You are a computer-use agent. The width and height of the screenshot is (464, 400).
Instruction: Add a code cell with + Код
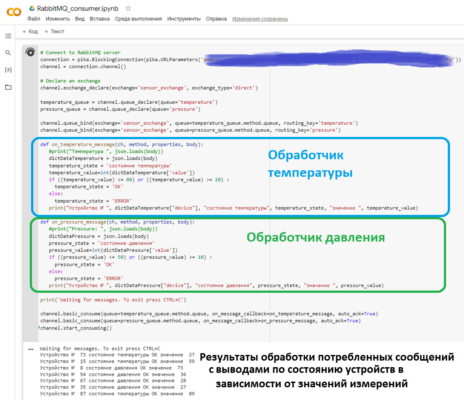pyautogui.click(x=30, y=31)
